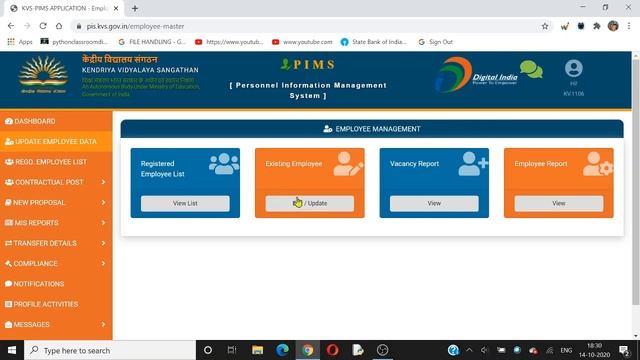The width and height of the screenshot is (640, 360).
Task: Open State Bank of India bookmark
Action: point(374,42)
